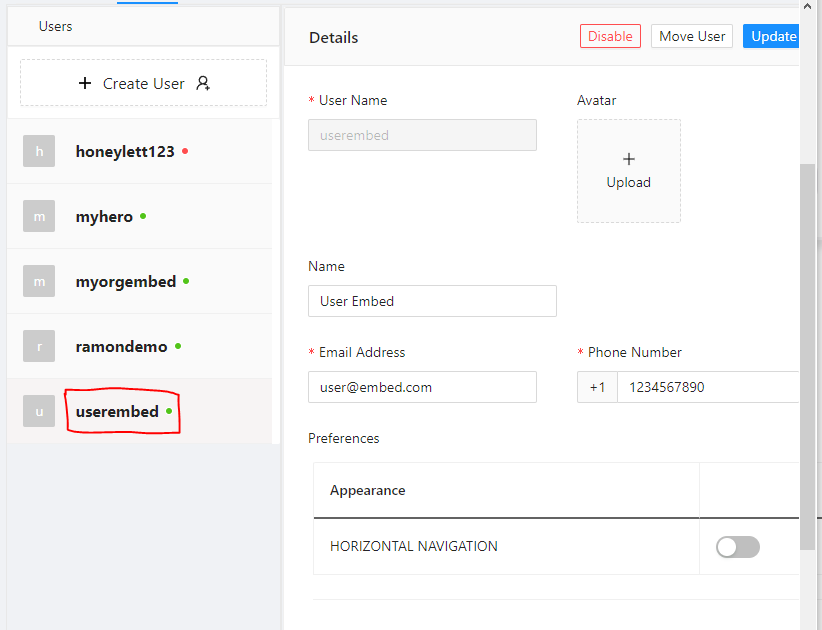This screenshot has height=630, width=822.
Task: Select honeylett123 in the user list
Action: click(x=125, y=152)
